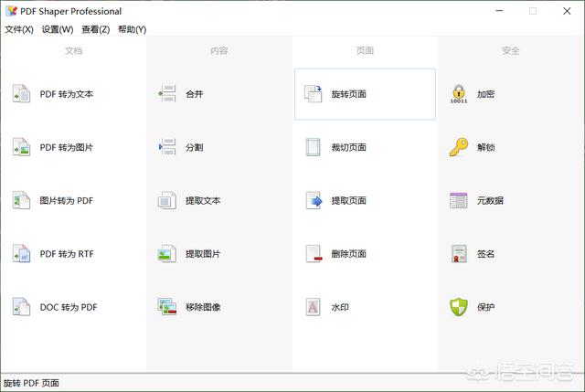Choose the 提取图片 label

[203, 254]
